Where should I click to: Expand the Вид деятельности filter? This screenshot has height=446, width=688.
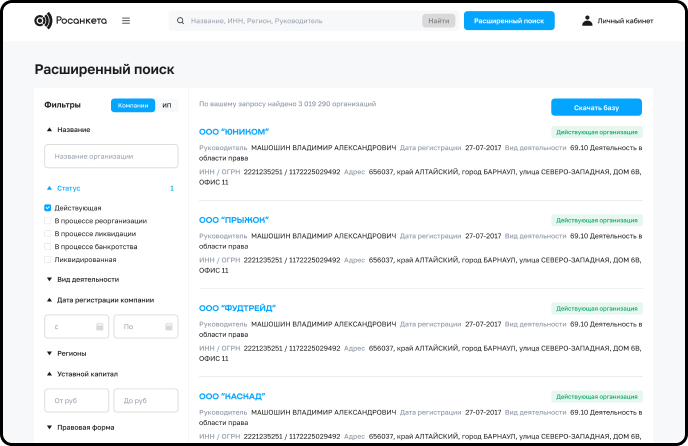pos(50,279)
